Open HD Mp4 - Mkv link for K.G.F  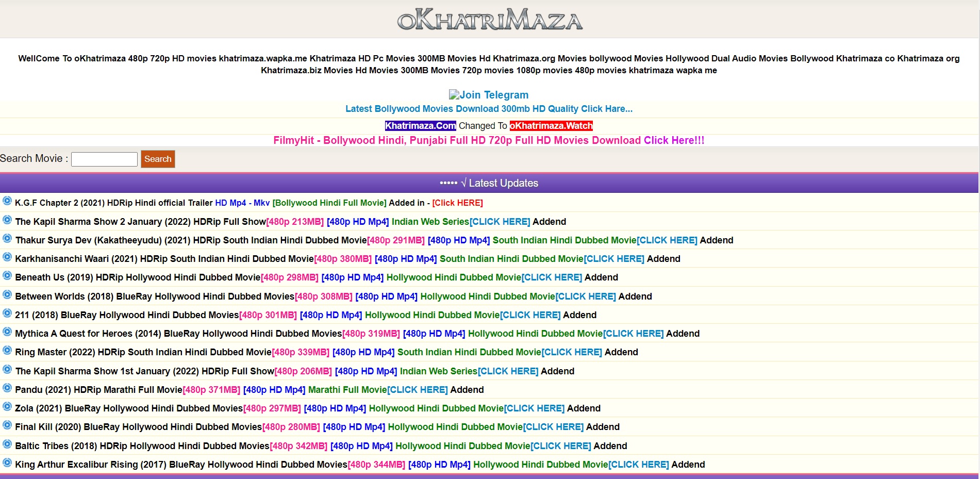[x=242, y=203]
